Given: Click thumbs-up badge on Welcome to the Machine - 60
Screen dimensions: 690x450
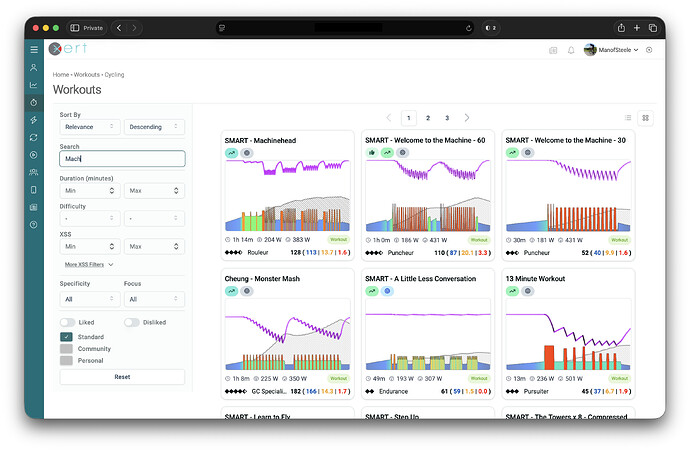Looking at the screenshot, I should [371, 153].
